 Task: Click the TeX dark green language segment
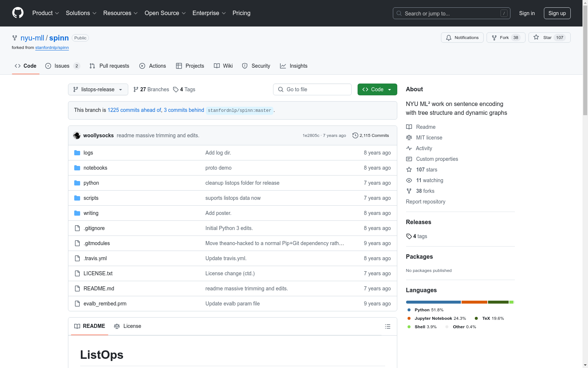tap(498, 302)
